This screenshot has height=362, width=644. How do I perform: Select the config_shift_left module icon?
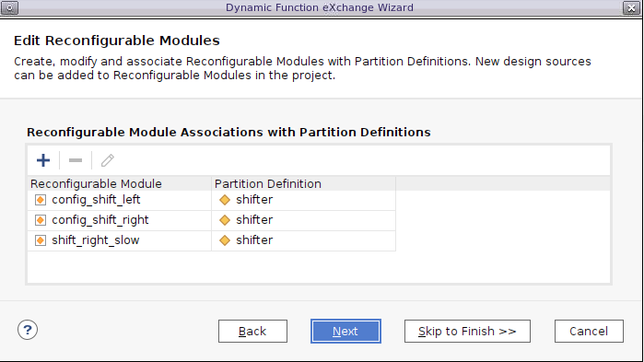pos(41,200)
